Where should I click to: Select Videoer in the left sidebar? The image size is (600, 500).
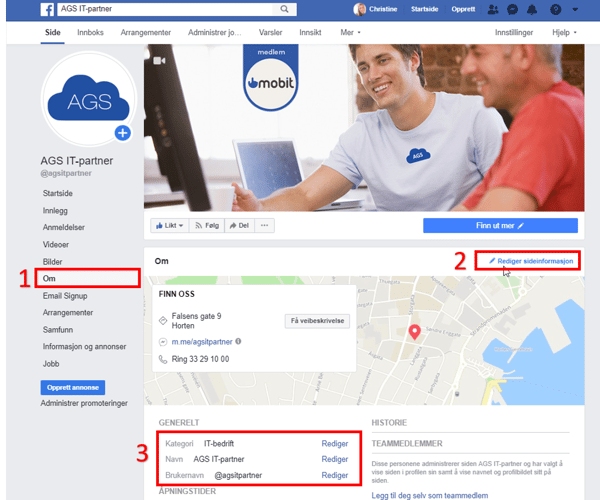(x=56, y=244)
